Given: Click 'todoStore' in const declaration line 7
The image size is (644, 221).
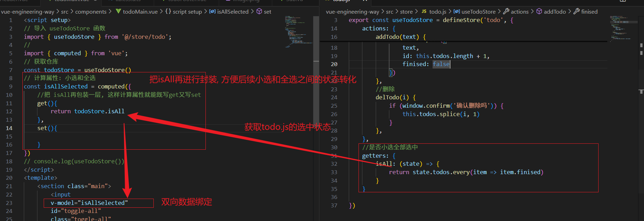Looking at the screenshot, I should pyautogui.click(x=59, y=70).
